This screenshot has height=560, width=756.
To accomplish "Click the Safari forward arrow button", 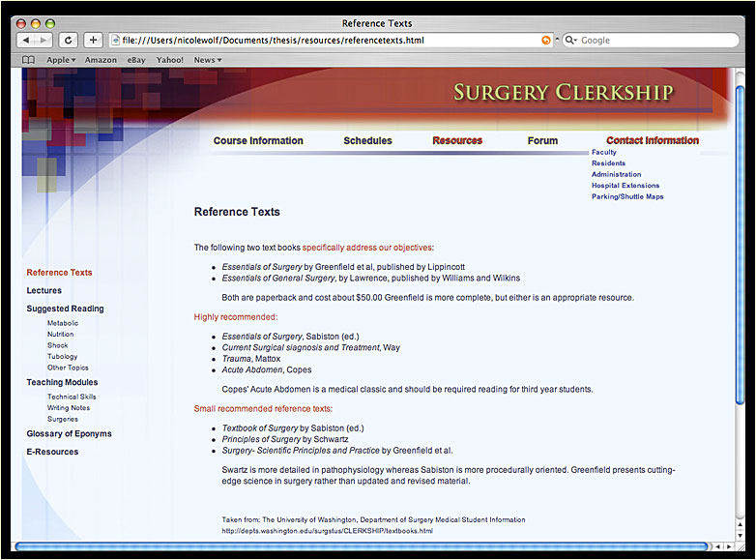I will pyautogui.click(x=44, y=40).
